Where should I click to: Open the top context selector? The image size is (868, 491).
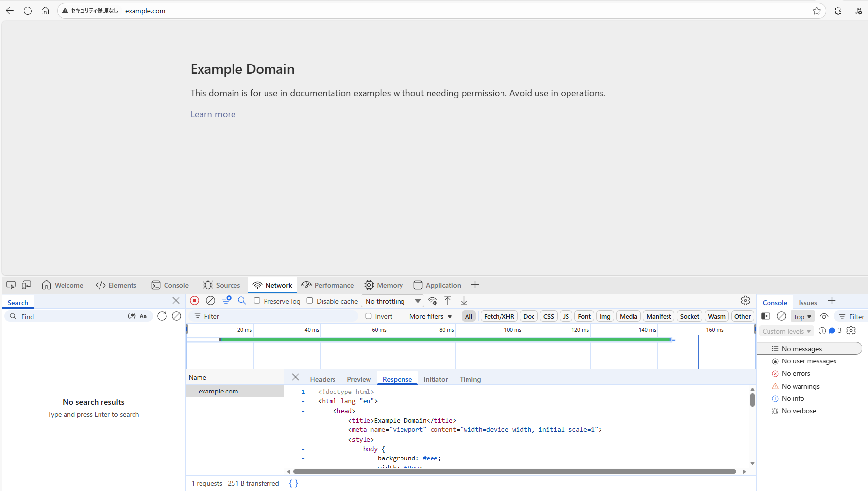point(802,316)
